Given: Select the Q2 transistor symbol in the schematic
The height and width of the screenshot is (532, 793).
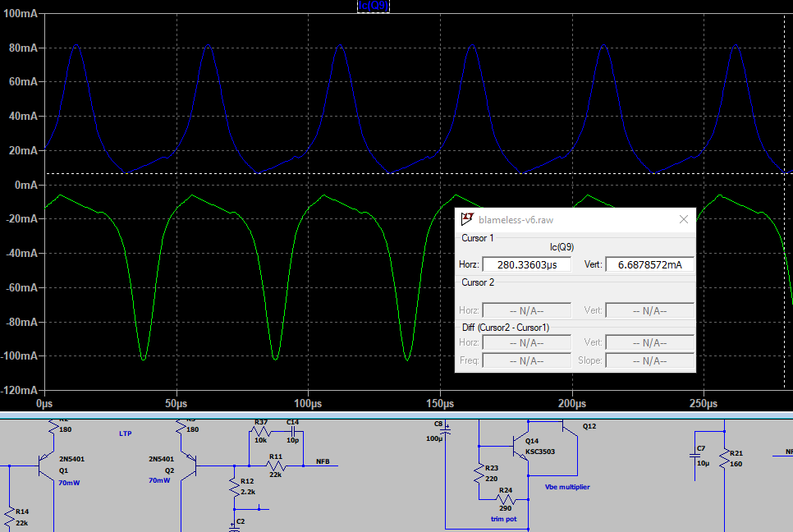Looking at the screenshot, I should click(189, 465).
